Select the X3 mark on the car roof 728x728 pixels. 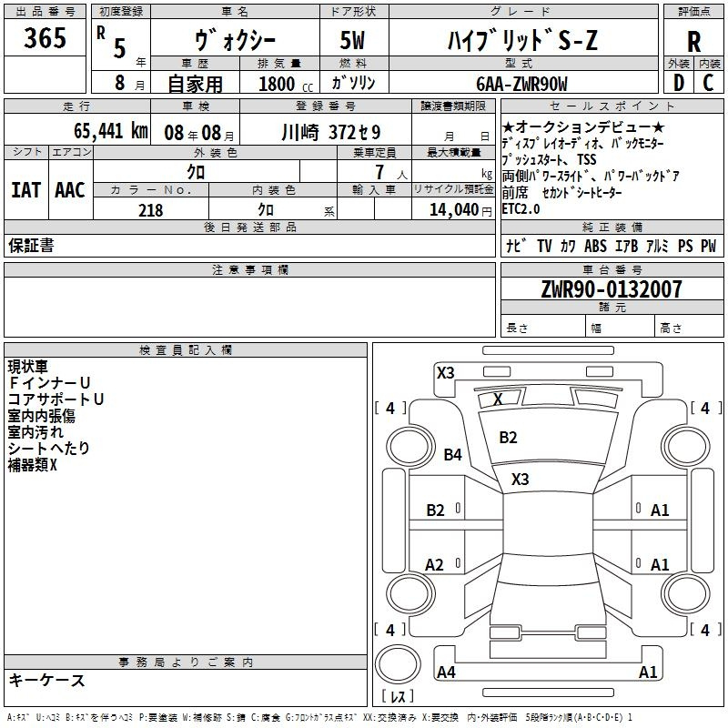click(x=520, y=479)
